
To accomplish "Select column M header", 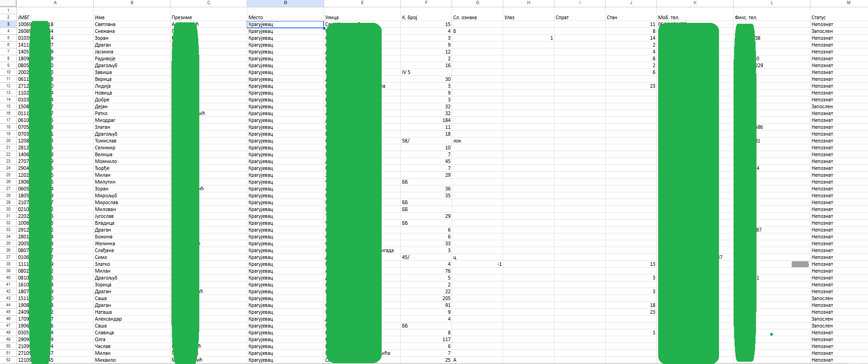I will 848,3.
